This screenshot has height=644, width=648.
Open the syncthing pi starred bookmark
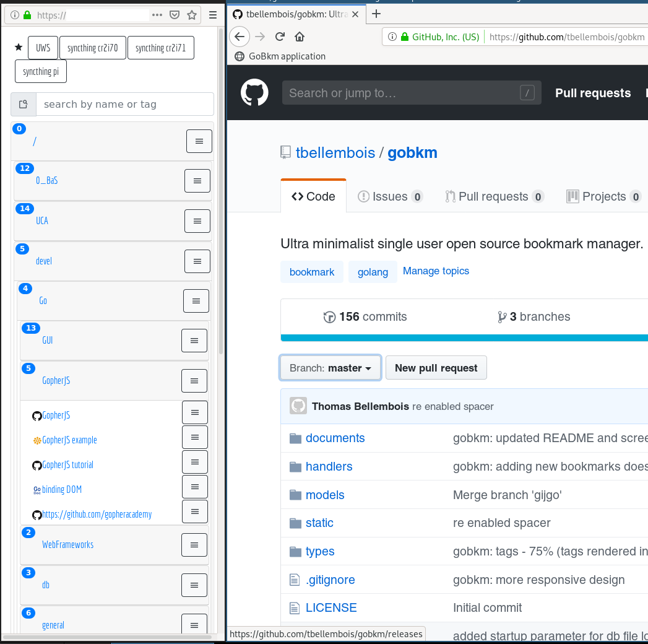pos(41,71)
